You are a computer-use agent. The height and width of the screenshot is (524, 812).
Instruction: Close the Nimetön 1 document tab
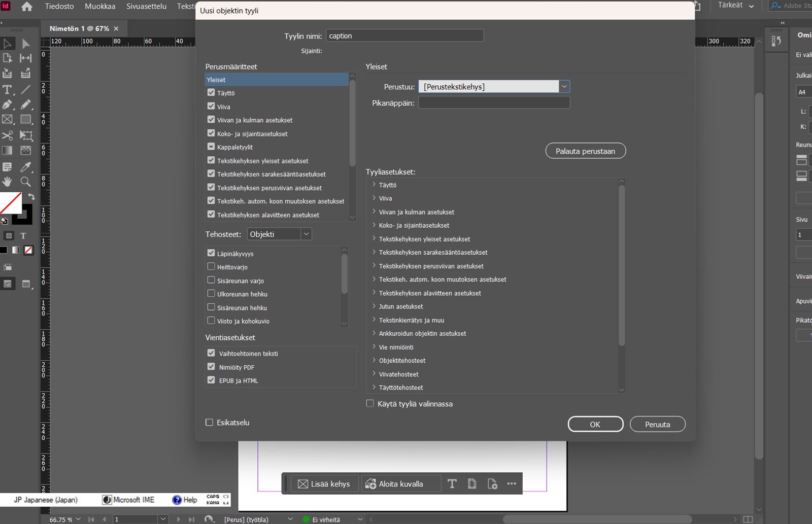coord(116,28)
